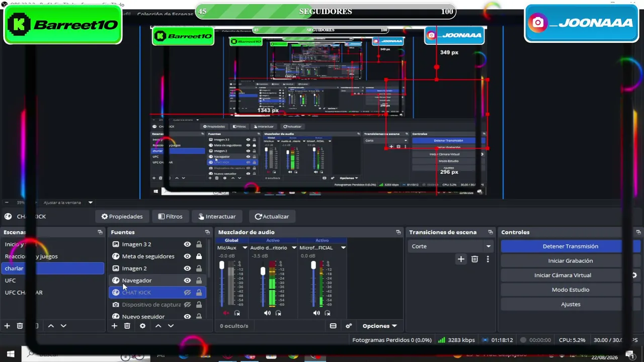Click Interactuar button

[217, 217]
